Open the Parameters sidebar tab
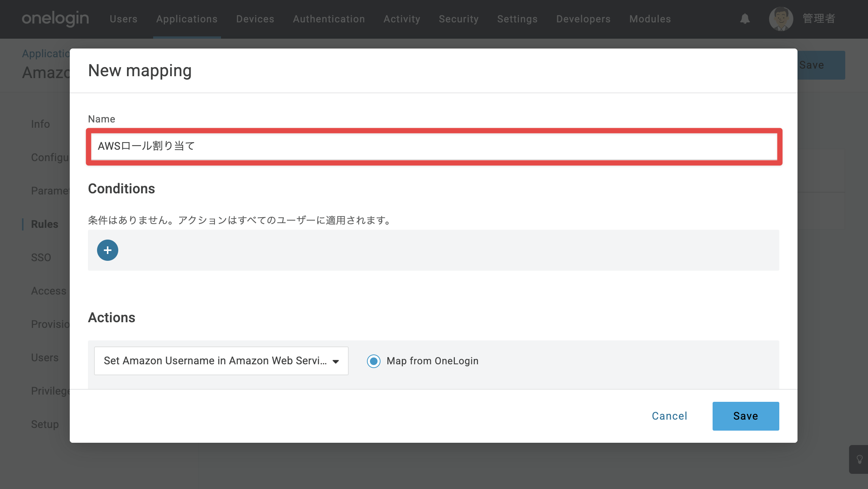 pyautogui.click(x=50, y=191)
